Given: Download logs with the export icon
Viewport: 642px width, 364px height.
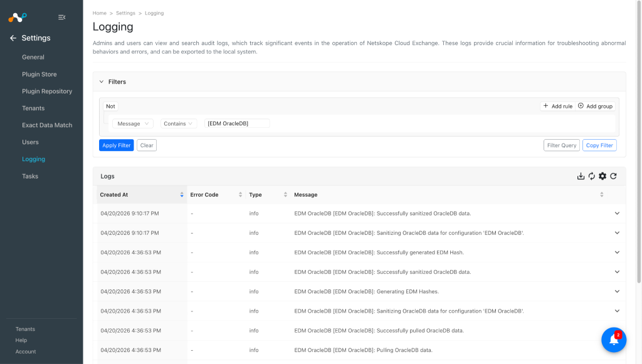Looking at the screenshot, I should pos(581,176).
